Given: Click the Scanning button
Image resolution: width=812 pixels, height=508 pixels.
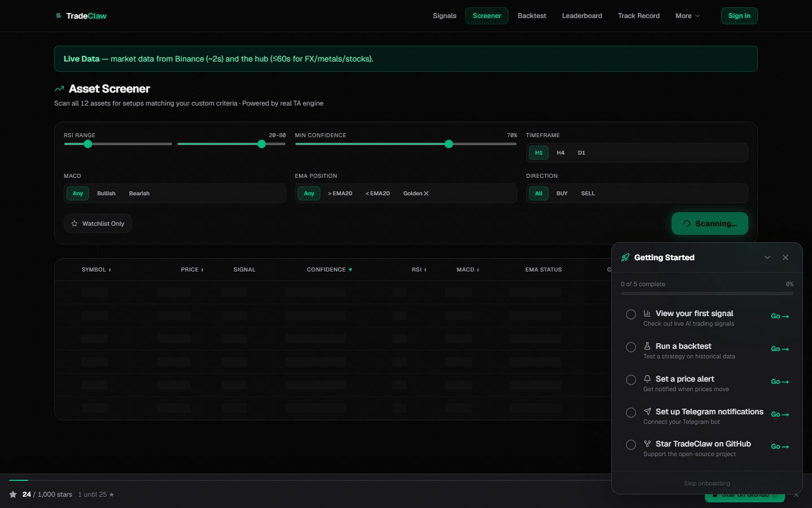Looking at the screenshot, I should click(x=709, y=224).
